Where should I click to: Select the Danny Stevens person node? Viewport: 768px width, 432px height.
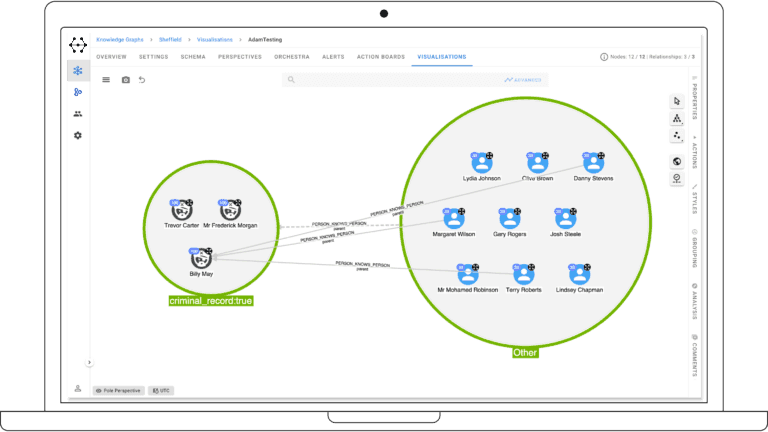point(593,163)
